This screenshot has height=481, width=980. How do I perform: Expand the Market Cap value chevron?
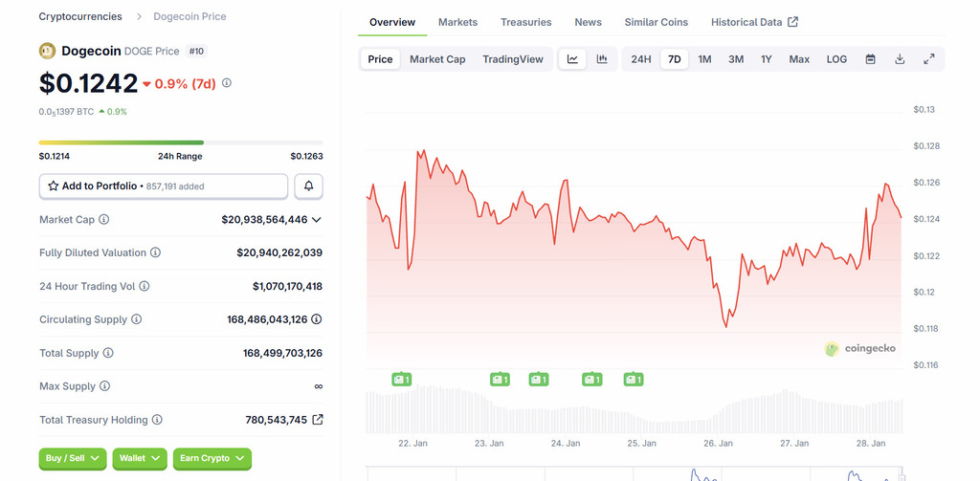(317, 219)
